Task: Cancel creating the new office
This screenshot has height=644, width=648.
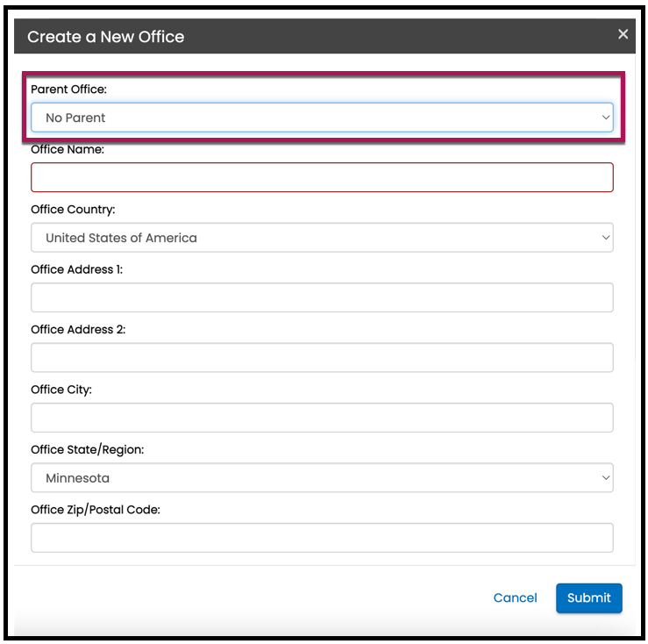Action: [515, 597]
